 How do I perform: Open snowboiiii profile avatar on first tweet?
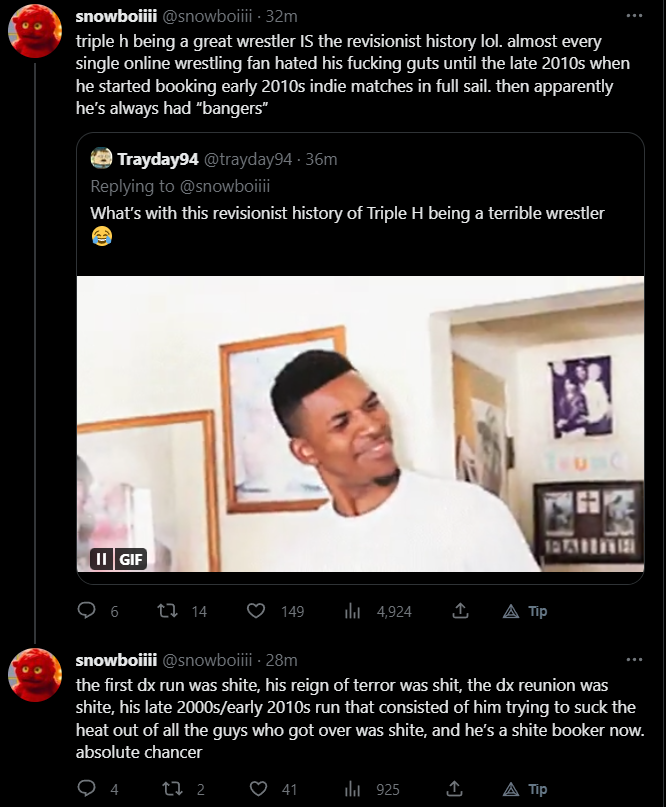[36, 31]
